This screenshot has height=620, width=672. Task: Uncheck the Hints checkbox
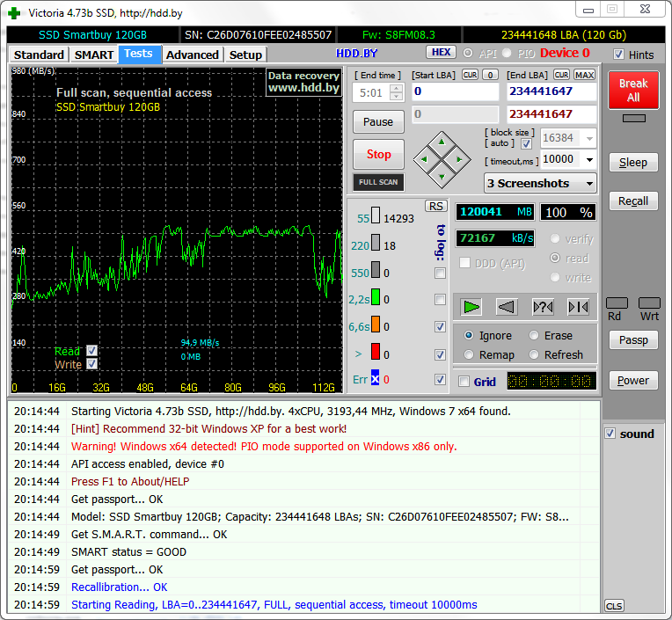pos(619,55)
